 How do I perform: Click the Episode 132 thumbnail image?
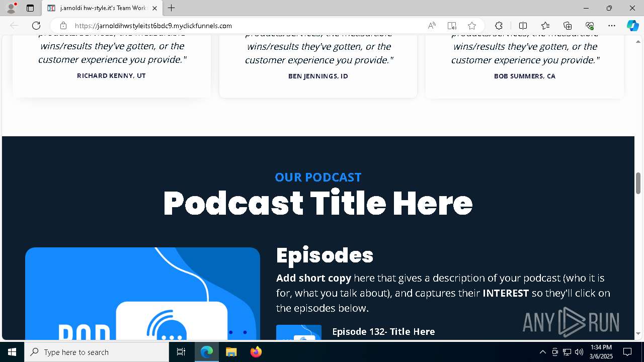click(x=299, y=332)
